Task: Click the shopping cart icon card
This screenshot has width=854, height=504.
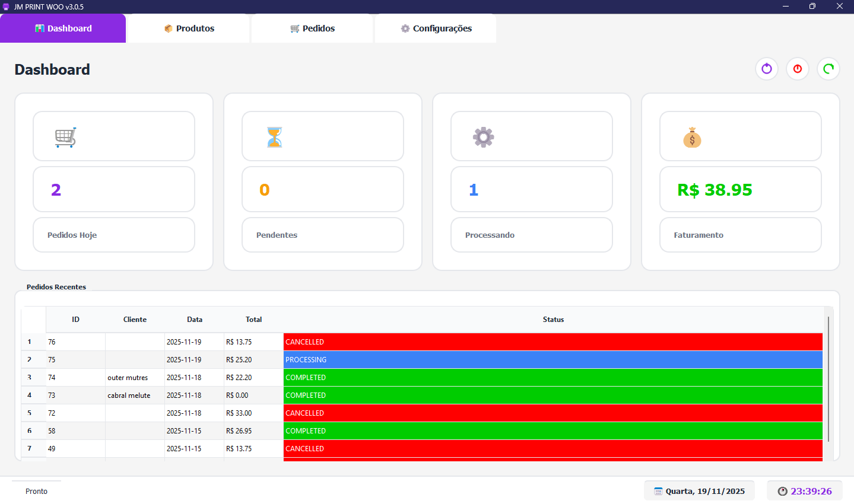Action: pyautogui.click(x=114, y=136)
